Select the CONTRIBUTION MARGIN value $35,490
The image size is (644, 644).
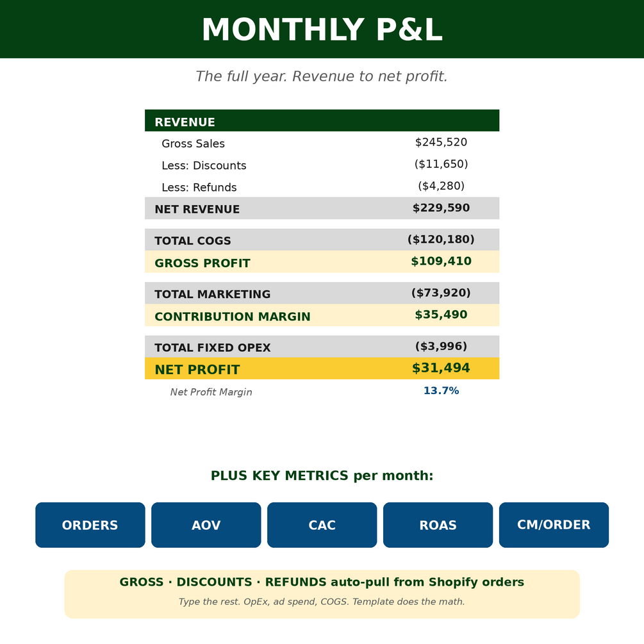coord(441,315)
